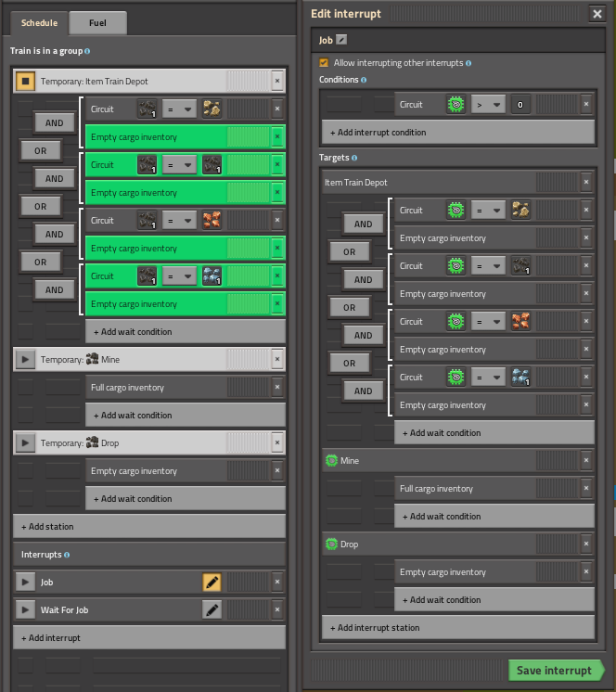Click the constant value 0 field in Conditions
The width and height of the screenshot is (616, 692).
click(520, 105)
